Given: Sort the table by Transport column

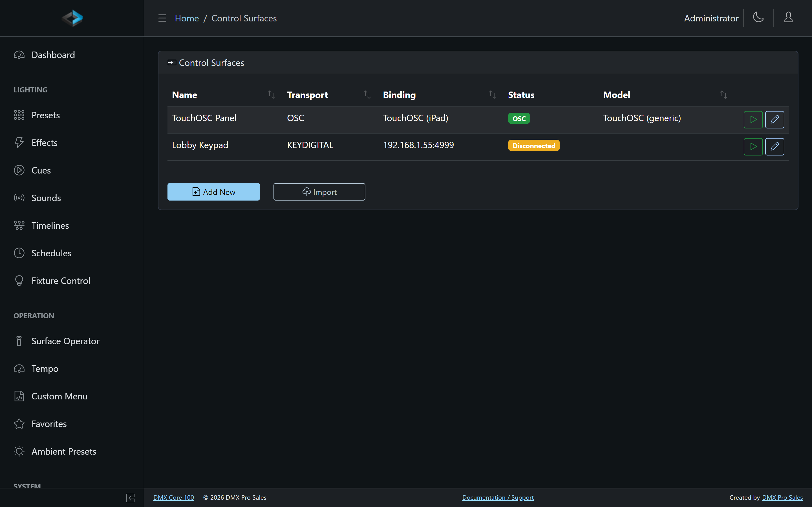Looking at the screenshot, I should tap(367, 95).
